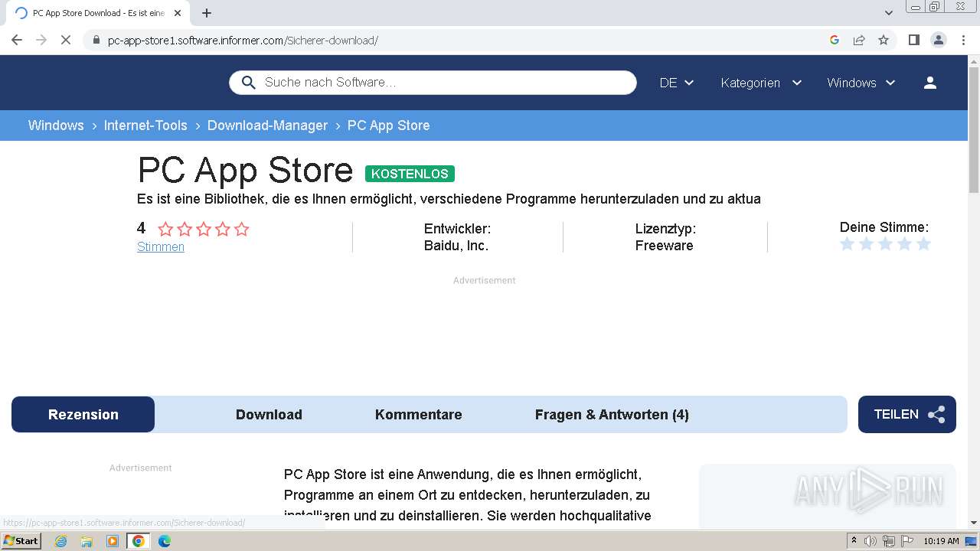Click the KOSTENLOS badge
Viewport: 980px width, 551px height.
(x=410, y=174)
